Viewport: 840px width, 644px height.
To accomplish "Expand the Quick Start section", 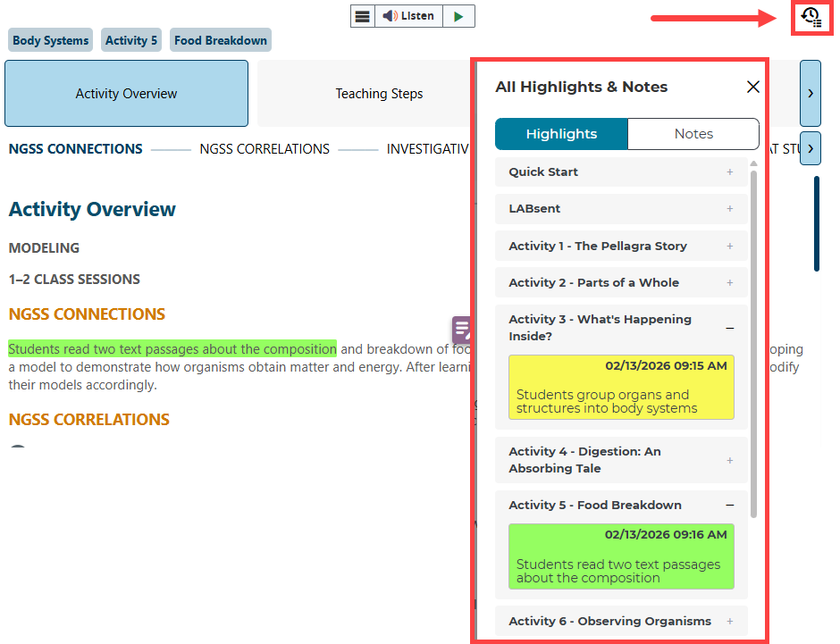I will click(621, 172).
